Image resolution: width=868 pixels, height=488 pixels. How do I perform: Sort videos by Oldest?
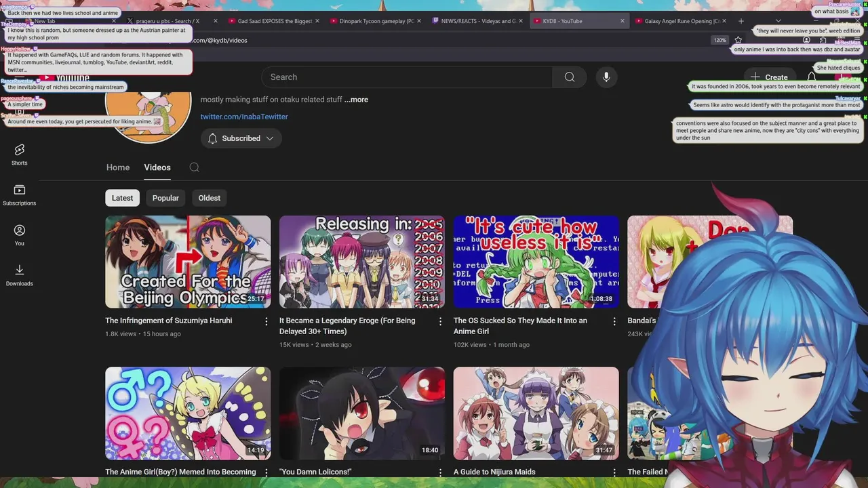[209, 198]
